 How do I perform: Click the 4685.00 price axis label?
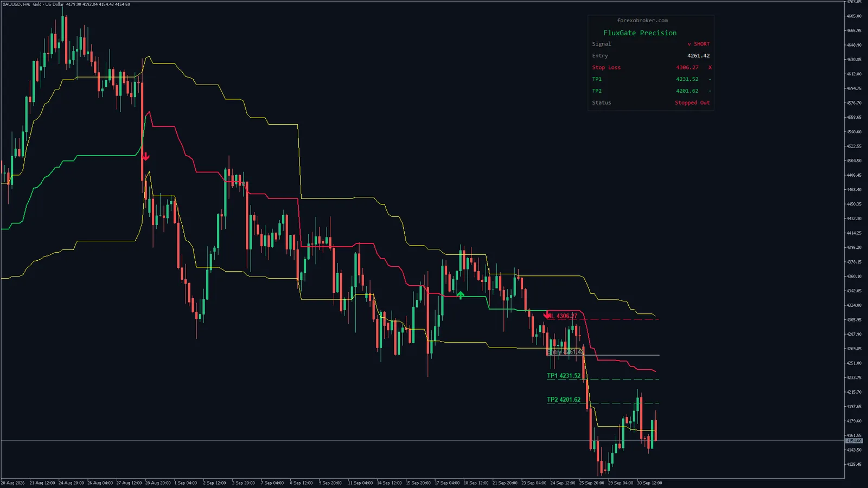click(854, 16)
